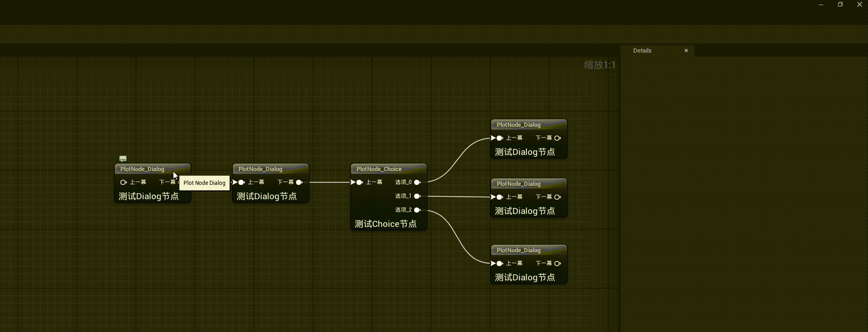The height and width of the screenshot is (332, 868).
Task: Click the 上一幕 input pin on PlotNode_Choice
Action: coord(360,182)
